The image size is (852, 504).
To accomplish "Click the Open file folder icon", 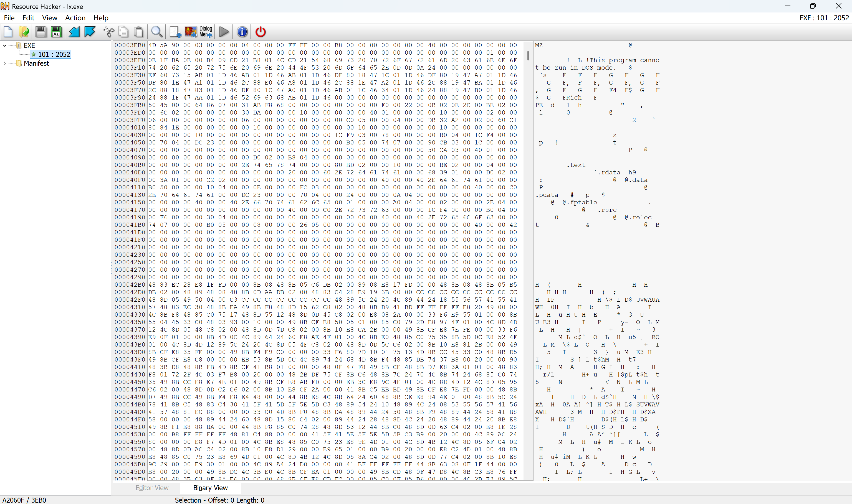I will pyautogui.click(x=24, y=32).
